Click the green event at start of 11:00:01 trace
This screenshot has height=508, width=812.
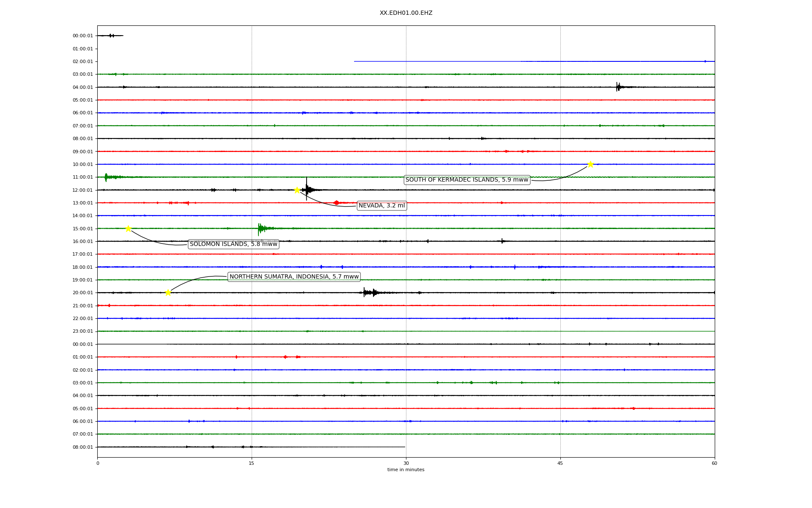(107, 177)
